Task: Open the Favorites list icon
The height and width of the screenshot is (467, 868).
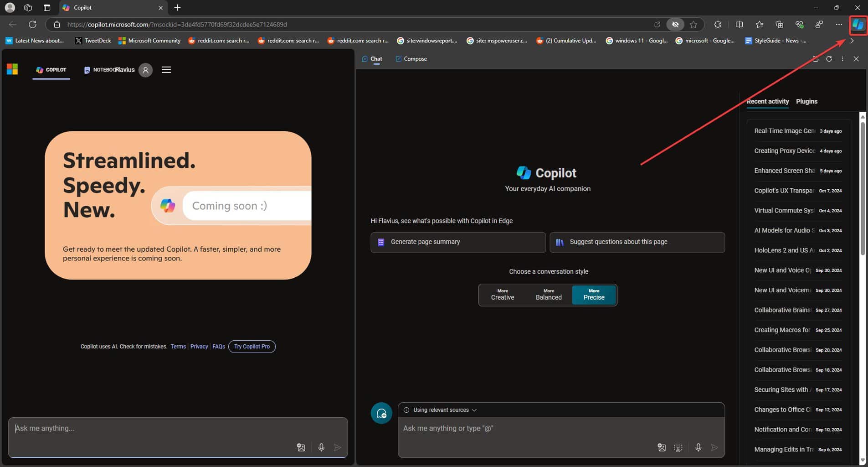Action: click(760, 25)
